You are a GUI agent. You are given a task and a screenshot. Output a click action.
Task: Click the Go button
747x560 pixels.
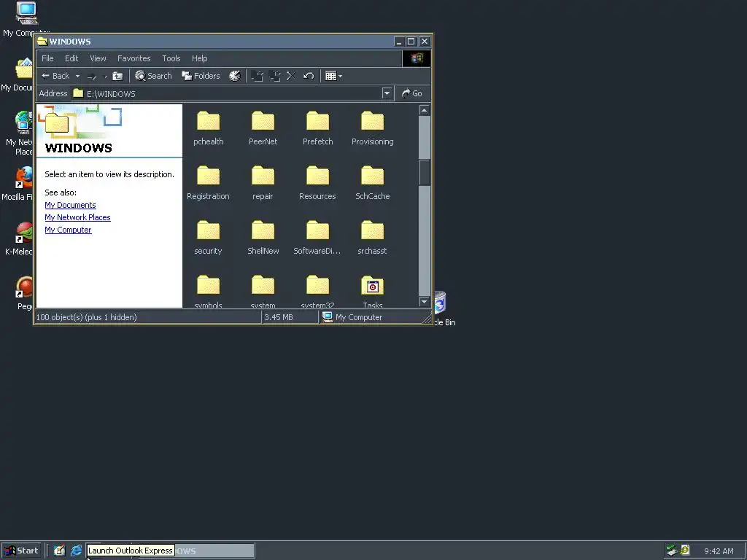click(x=412, y=93)
